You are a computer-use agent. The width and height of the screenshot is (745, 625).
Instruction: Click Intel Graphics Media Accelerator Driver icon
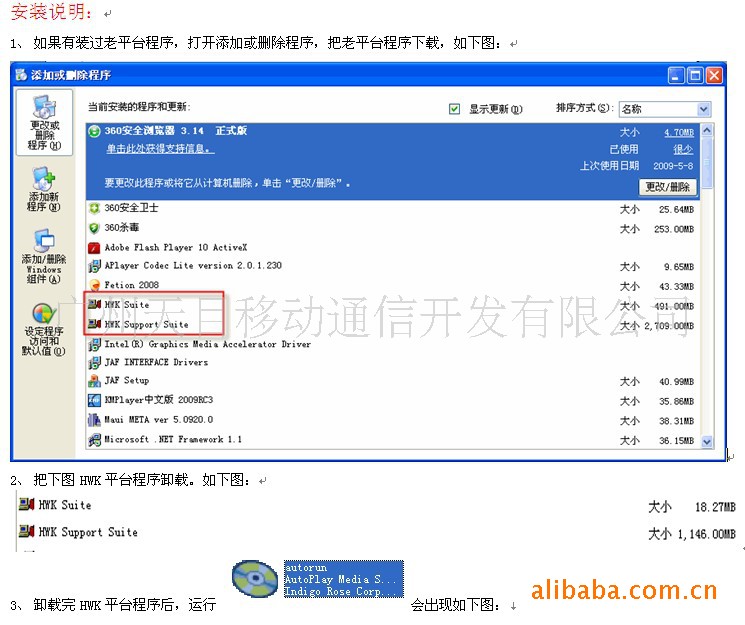coord(94,344)
